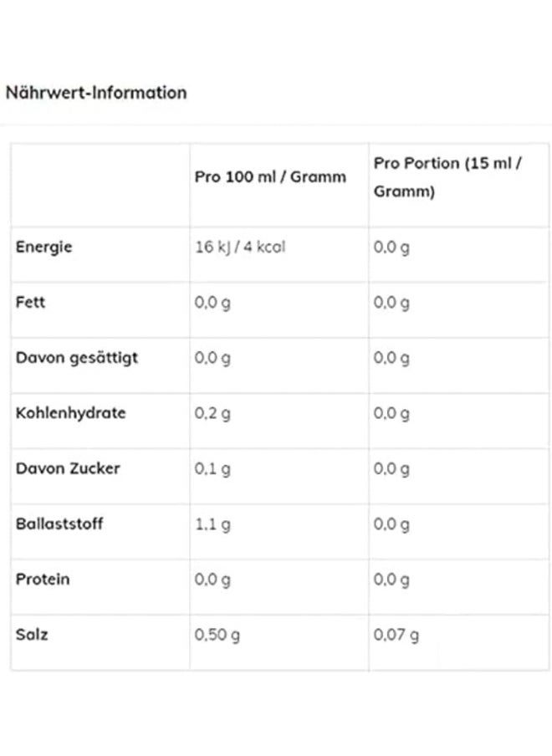Viewport: 552px width, 756px height.
Task: Click the Kohlenhydrate row label
Action: tap(70, 413)
